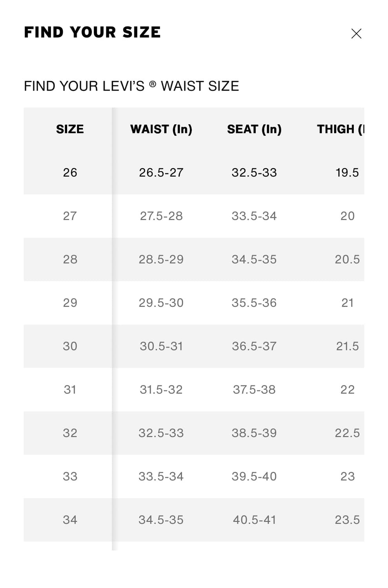Click the SEAT (In) column header
This screenshot has width=388, height=588.
point(254,129)
